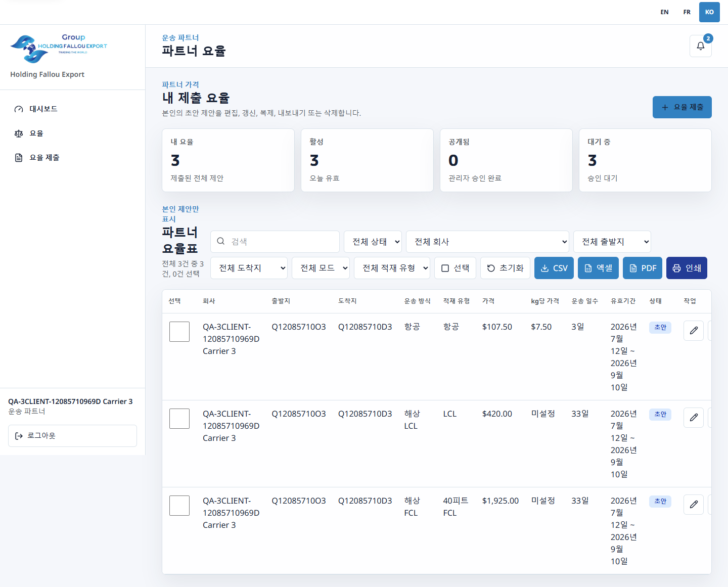Image resolution: width=728 pixels, height=587 pixels.
Task: Export the table to 엑셀
Action: tap(598, 268)
